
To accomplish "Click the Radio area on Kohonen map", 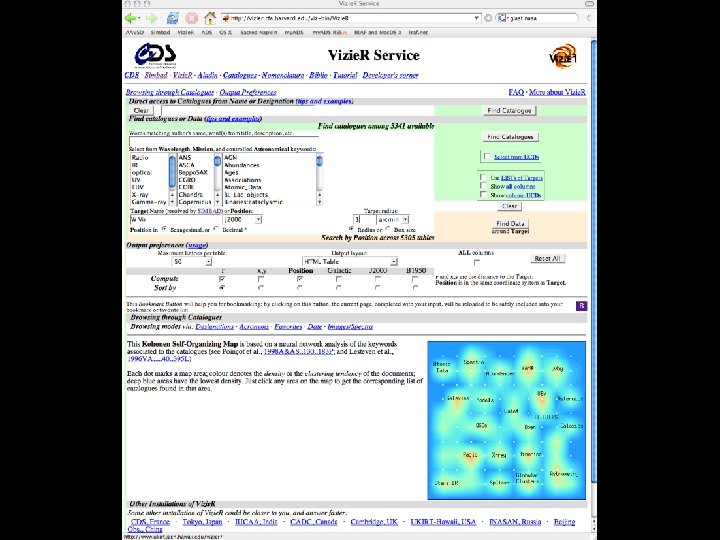I will [470, 455].
